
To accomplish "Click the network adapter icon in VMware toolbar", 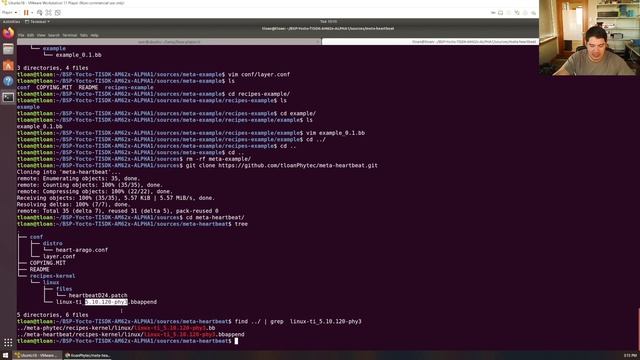I will (517, 13).
